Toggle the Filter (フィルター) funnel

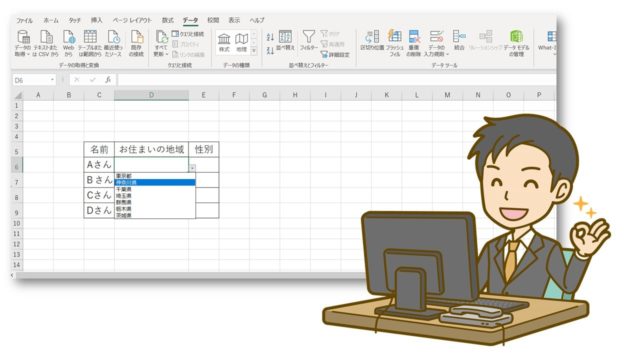tap(309, 41)
